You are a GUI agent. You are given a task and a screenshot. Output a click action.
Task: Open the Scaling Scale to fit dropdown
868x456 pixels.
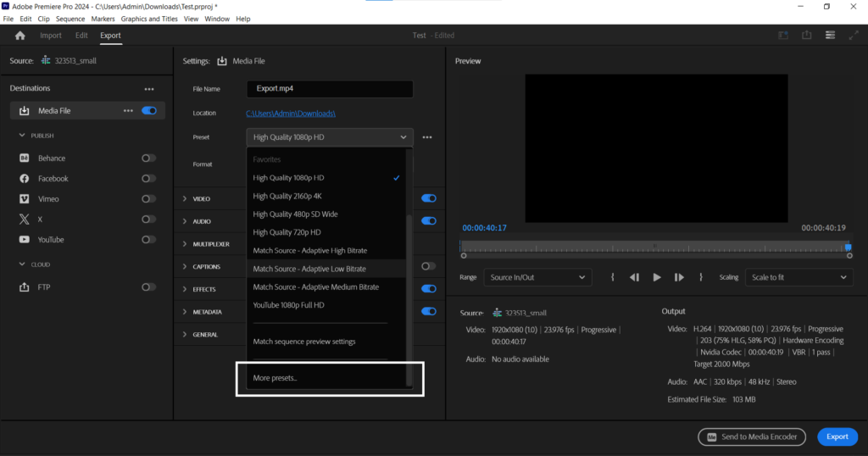798,277
